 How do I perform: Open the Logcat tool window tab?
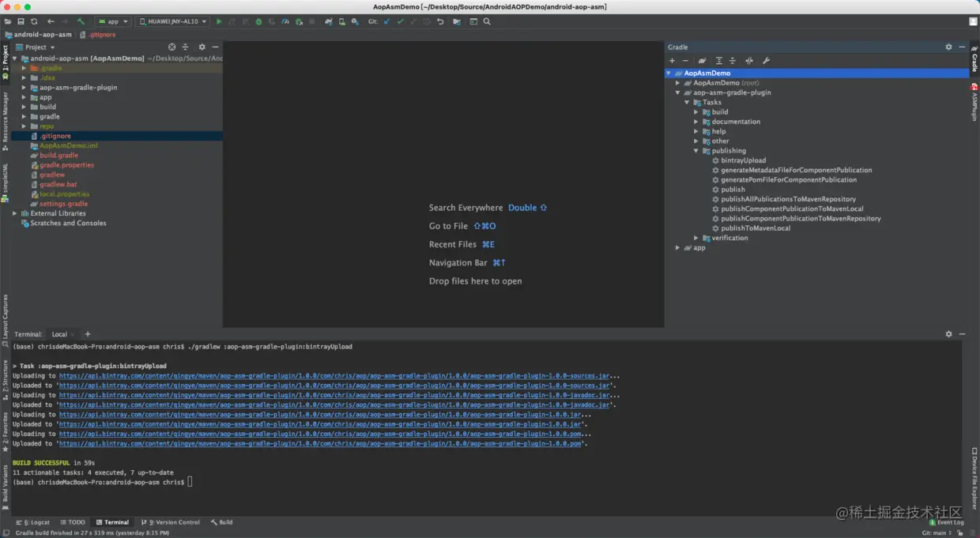(x=32, y=522)
